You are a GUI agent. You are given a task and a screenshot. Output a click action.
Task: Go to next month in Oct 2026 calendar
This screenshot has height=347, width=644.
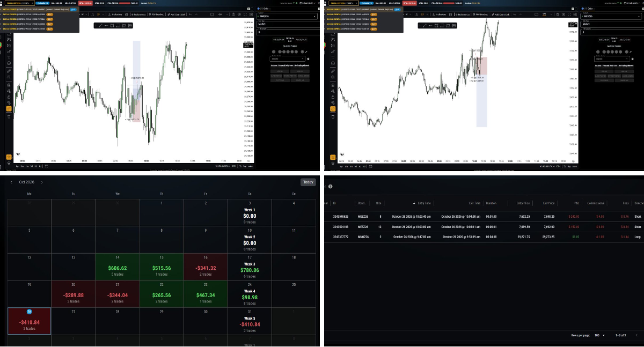(42, 182)
